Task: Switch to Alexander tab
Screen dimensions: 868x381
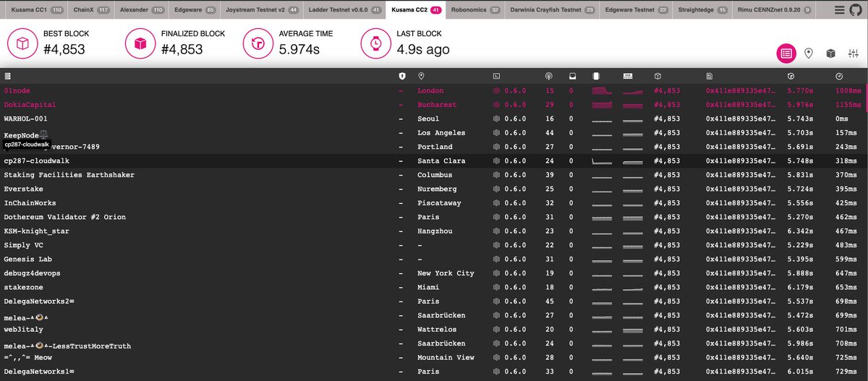Action: click(142, 11)
